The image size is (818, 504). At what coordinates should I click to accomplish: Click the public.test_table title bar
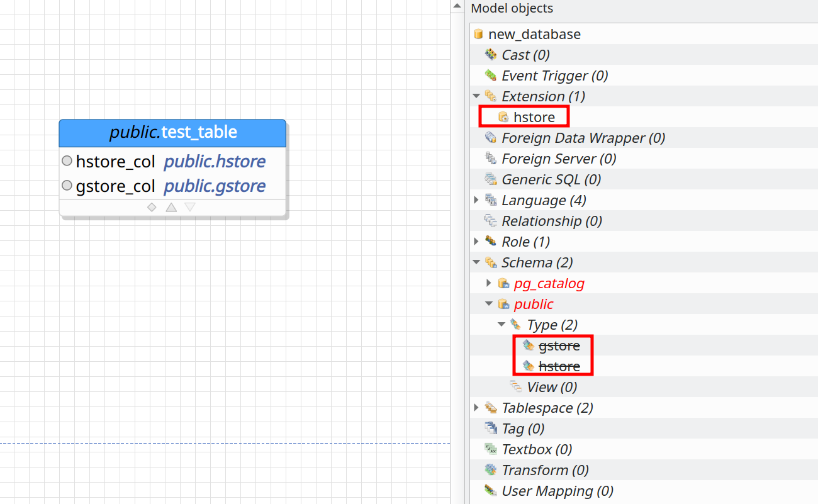click(172, 132)
